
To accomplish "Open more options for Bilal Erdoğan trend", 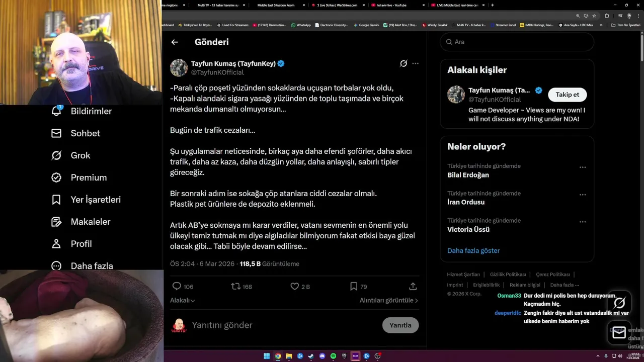I will coord(583,167).
